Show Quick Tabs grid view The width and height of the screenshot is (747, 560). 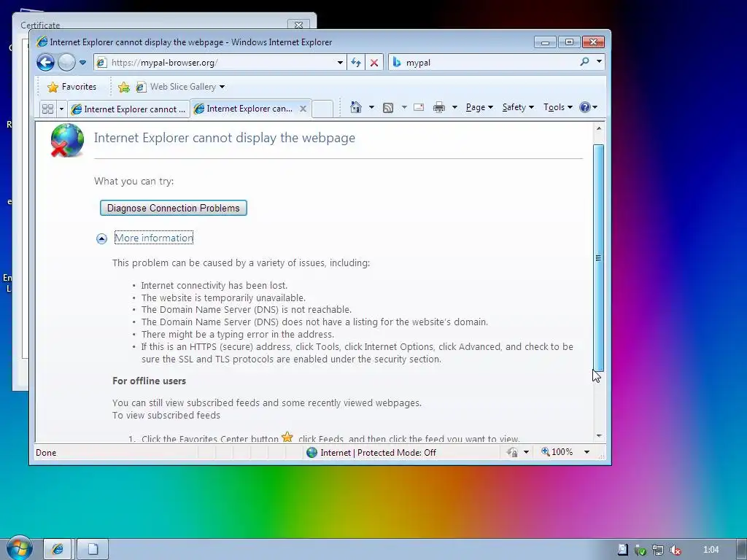pyautogui.click(x=47, y=109)
